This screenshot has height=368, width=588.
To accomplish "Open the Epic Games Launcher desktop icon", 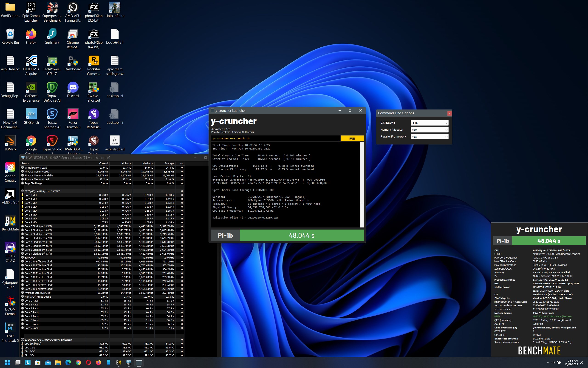I will point(31,12).
